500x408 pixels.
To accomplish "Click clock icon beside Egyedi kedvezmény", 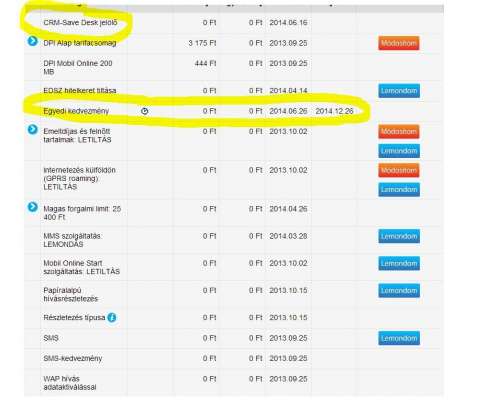I will click(144, 111).
